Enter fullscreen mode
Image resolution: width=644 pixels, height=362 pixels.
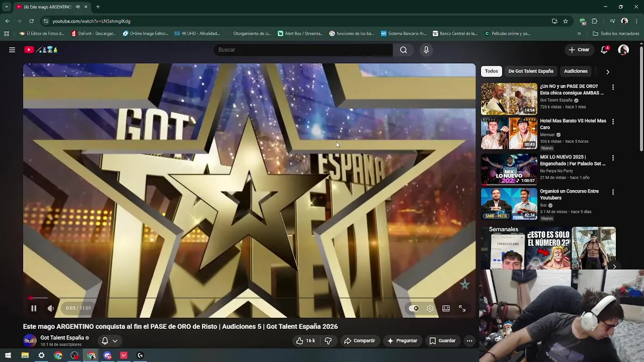click(x=462, y=308)
